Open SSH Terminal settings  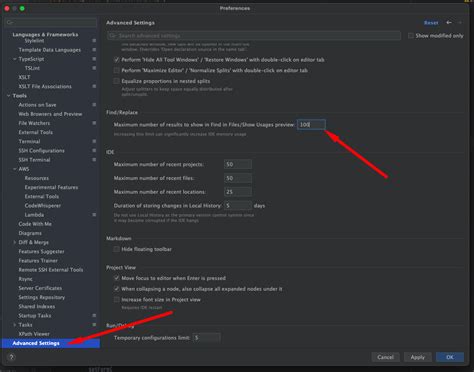pyautogui.click(x=34, y=160)
